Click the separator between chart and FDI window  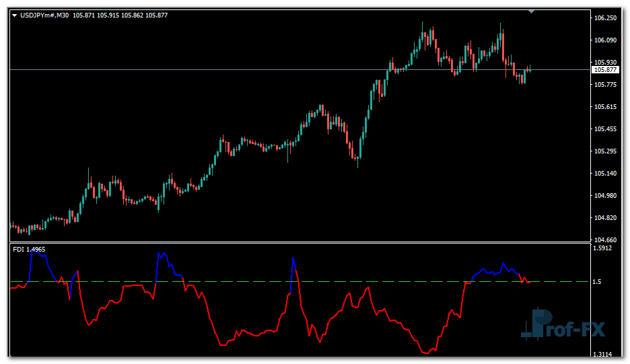[300, 242]
